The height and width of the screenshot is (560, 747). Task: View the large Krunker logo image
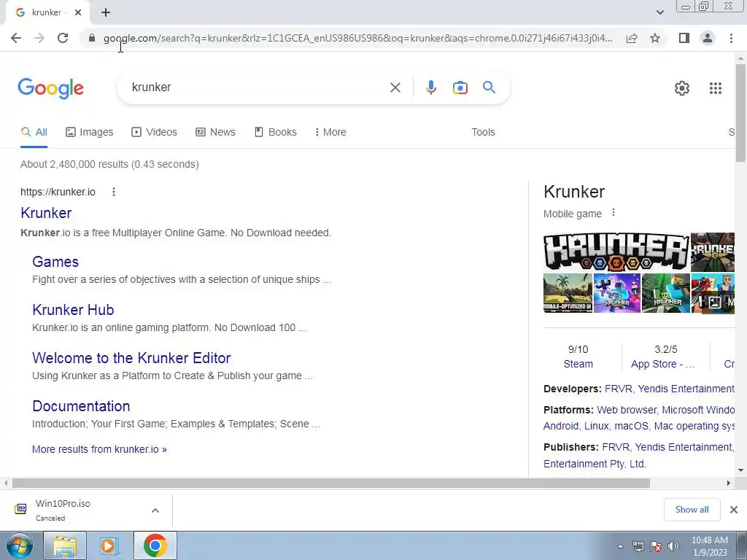(x=616, y=252)
